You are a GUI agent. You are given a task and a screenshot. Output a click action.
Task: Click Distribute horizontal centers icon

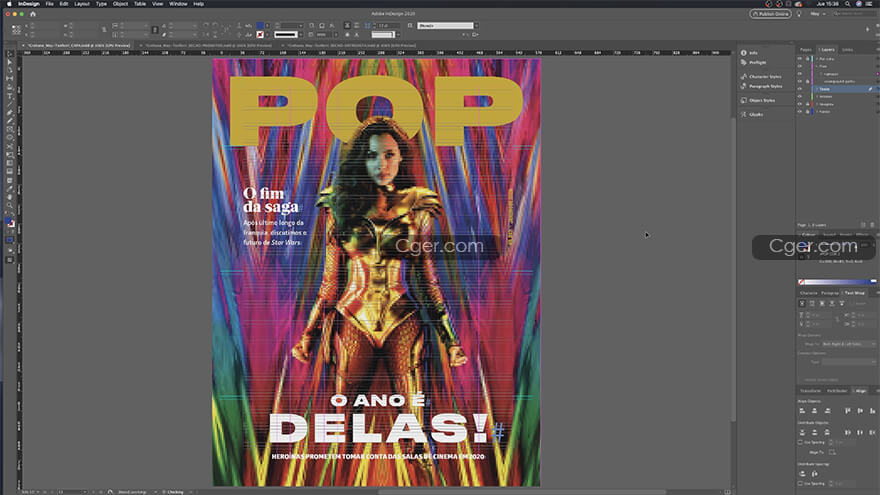pos(860,432)
